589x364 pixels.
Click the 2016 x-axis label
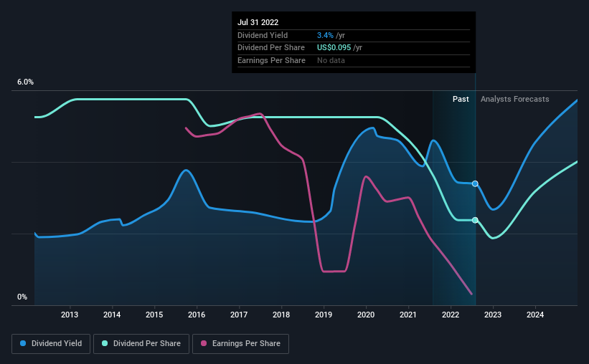pos(197,315)
